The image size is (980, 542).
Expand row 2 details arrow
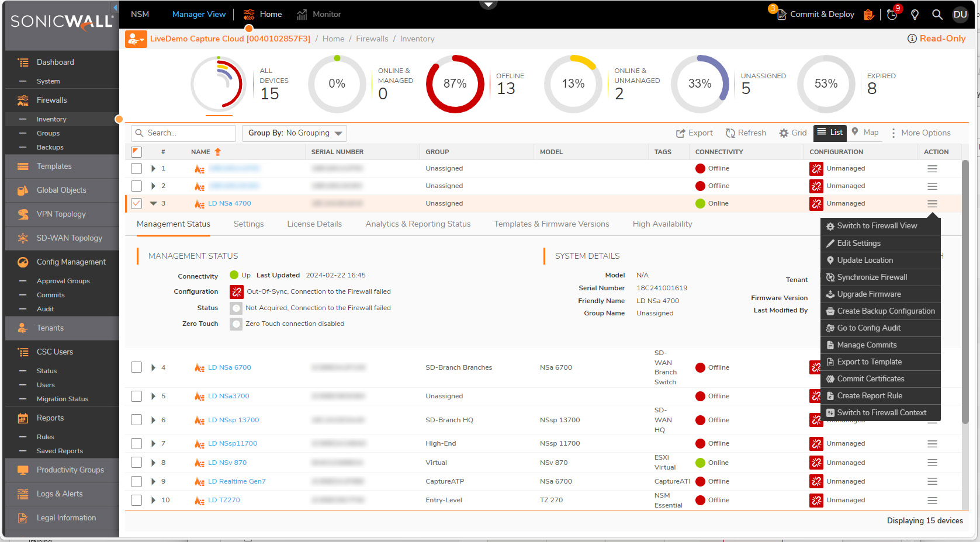coord(153,186)
